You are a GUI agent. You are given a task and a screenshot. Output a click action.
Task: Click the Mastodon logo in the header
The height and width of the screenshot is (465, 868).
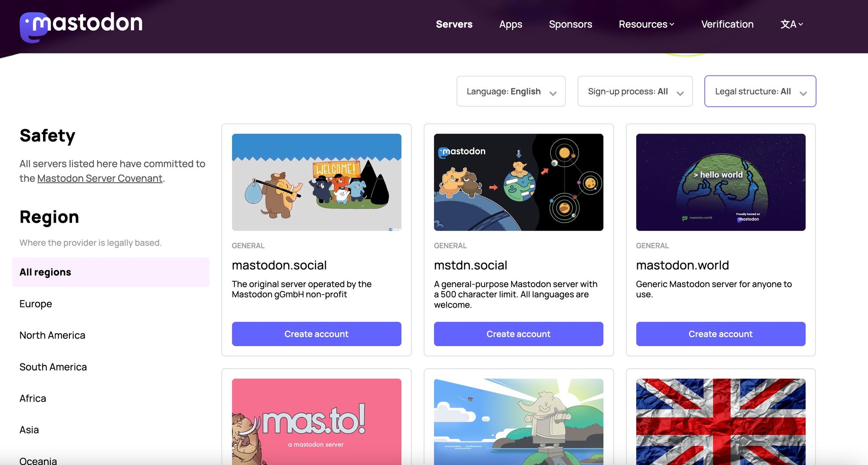81,26
